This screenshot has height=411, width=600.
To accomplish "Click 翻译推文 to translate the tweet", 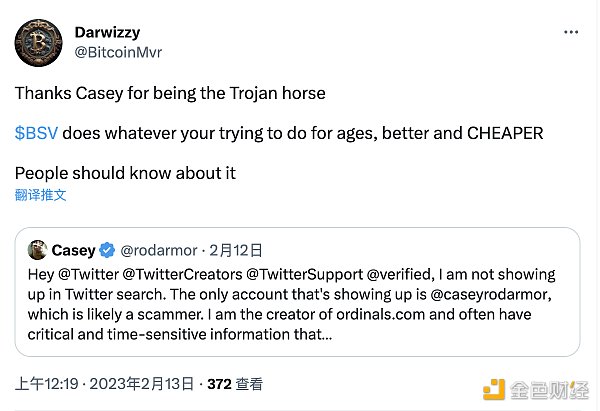I will 41,195.
